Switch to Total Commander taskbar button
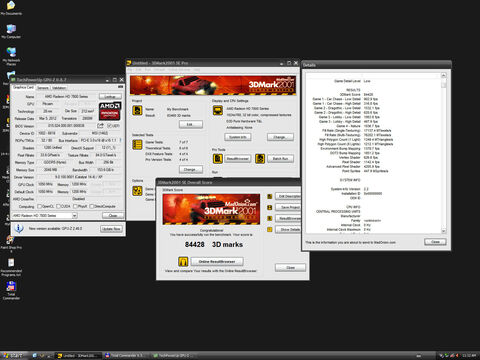The height and width of the screenshot is (360, 480). 126,356
